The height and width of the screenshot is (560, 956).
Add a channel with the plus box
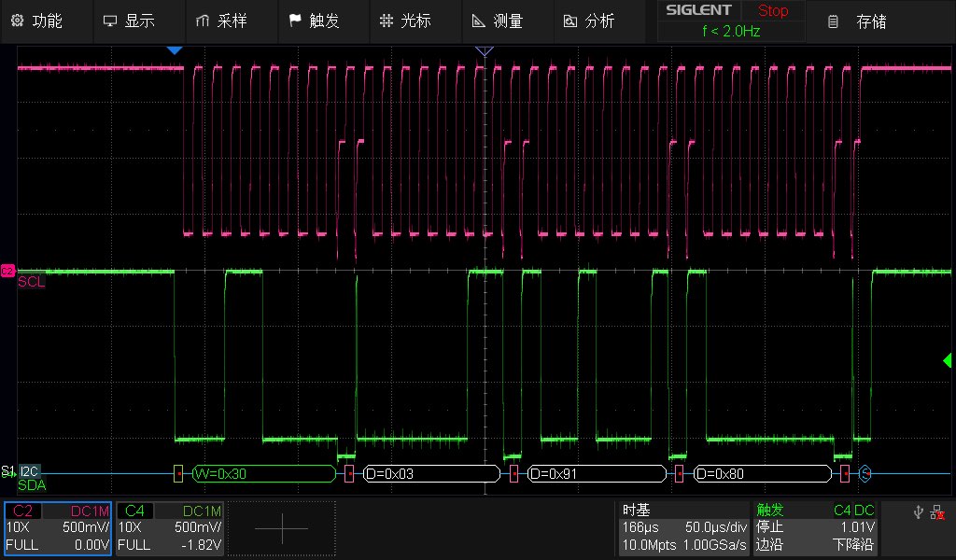click(x=282, y=528)
